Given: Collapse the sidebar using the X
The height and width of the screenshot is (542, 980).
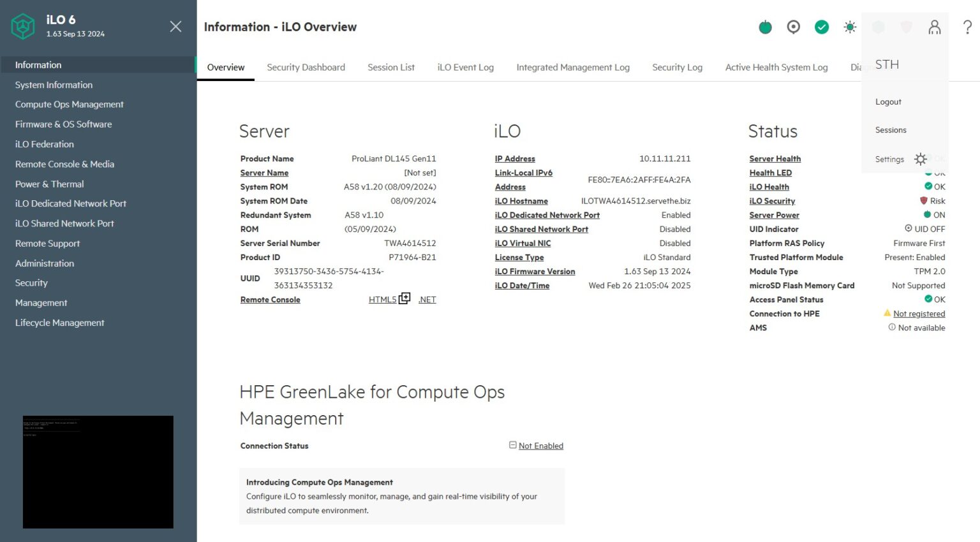Looking at the screenshot, I should pyautogui.click(x=175, y=26).
